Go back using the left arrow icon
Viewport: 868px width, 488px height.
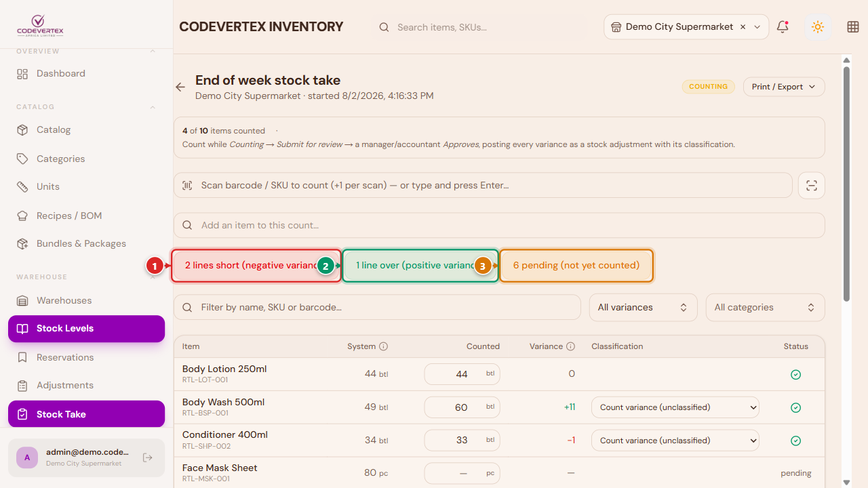[180, 87]
